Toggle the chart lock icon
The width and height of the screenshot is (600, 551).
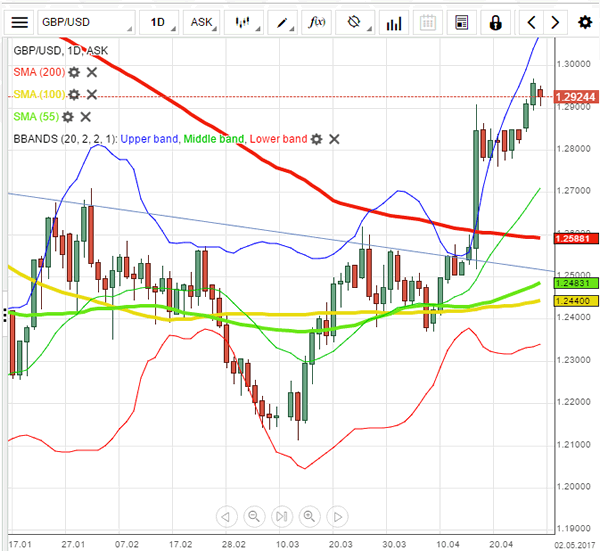point(496,23)
